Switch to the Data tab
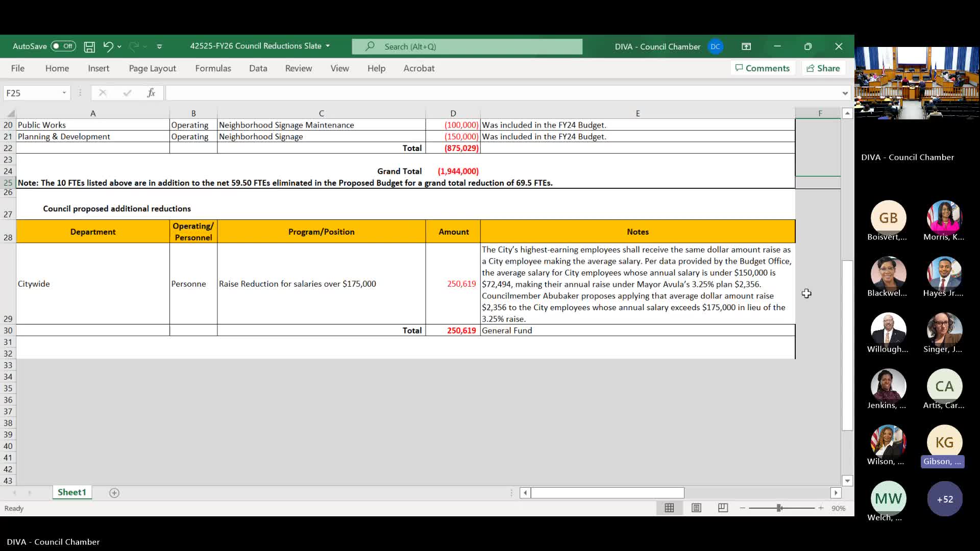 click(258, 68)
